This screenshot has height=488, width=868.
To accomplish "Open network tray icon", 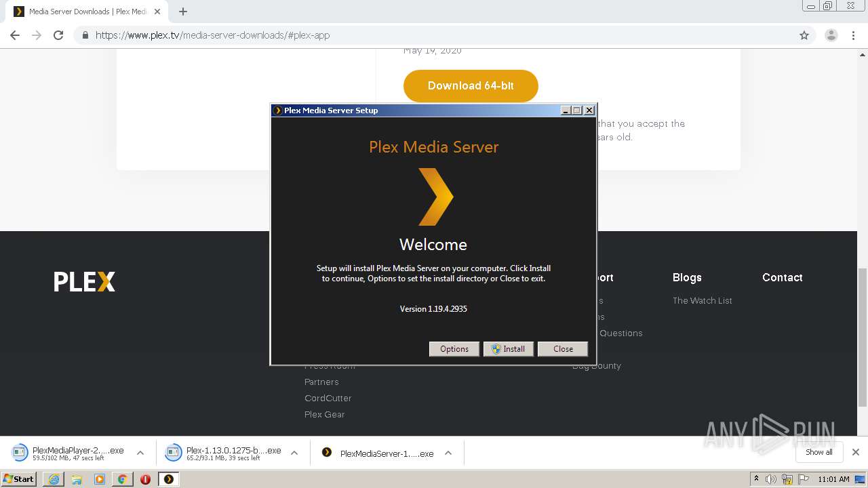I will click(787, 479).
